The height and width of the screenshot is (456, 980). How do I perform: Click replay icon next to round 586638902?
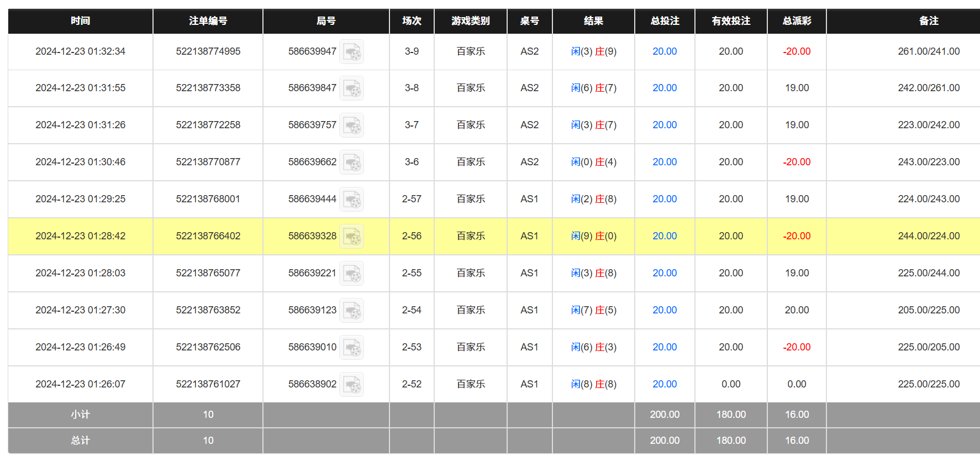(351, 385)
